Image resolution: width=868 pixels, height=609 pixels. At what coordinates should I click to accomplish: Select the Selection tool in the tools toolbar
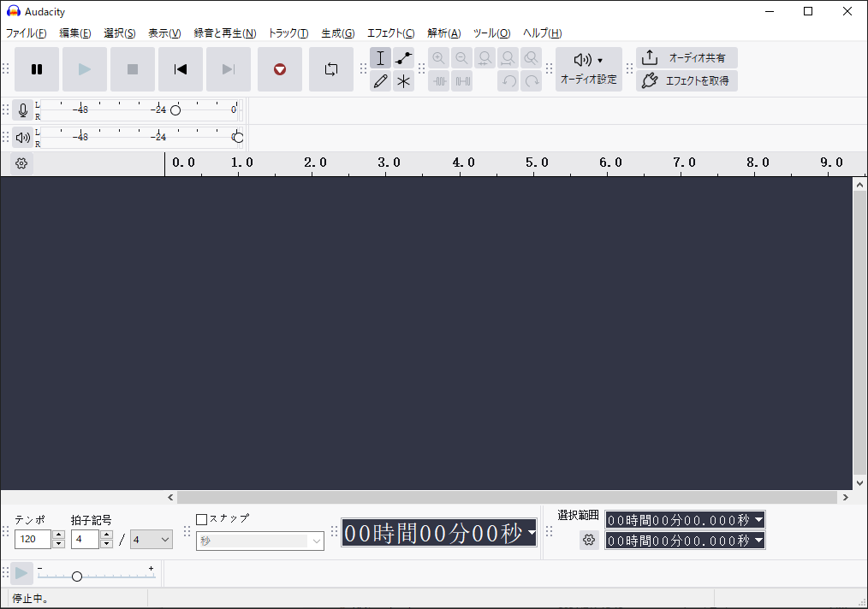click(381, 57)
